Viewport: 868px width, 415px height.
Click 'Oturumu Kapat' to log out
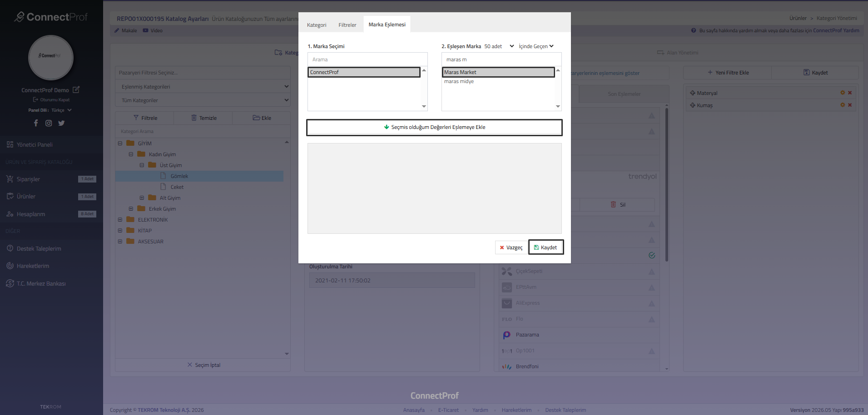[51, 99]
